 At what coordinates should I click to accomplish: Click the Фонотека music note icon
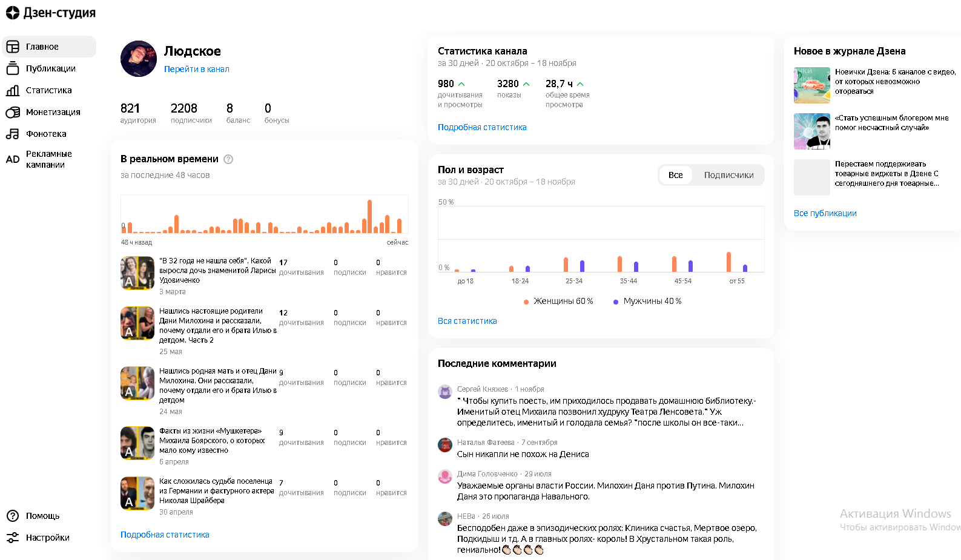pyautogui.click(x=13, y=134)
